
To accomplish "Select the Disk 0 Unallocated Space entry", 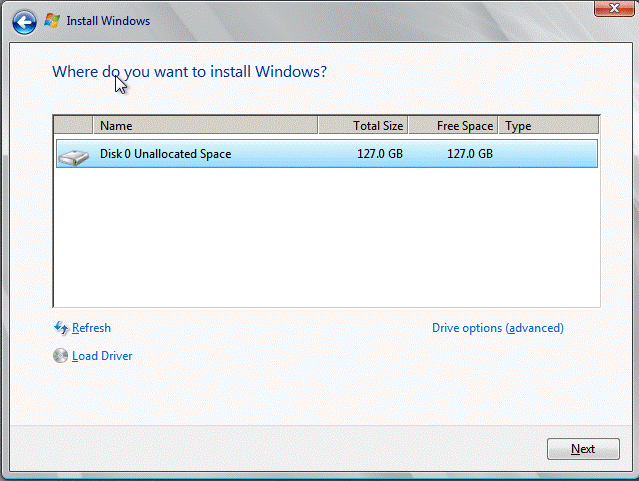I will pos(165,154).
